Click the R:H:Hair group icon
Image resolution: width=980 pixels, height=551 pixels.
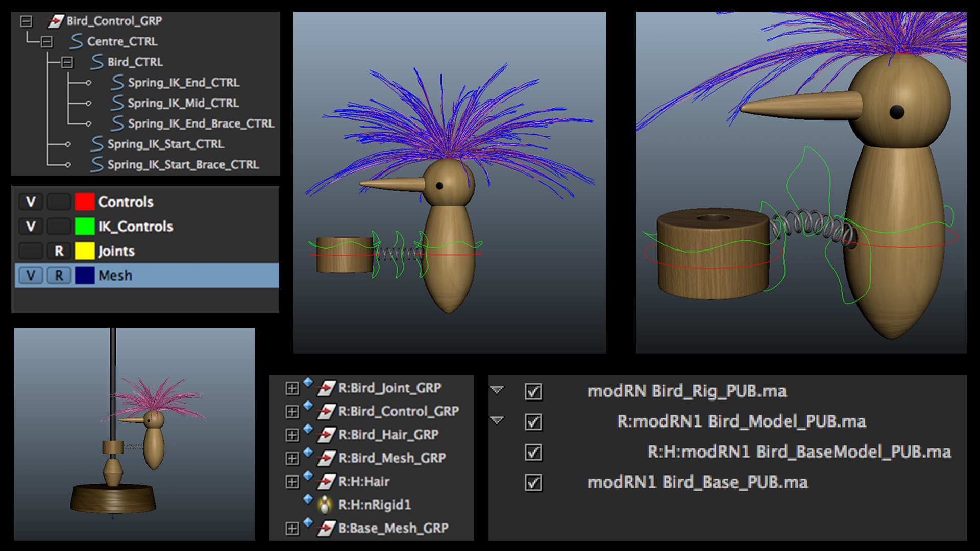coord(327,482)
